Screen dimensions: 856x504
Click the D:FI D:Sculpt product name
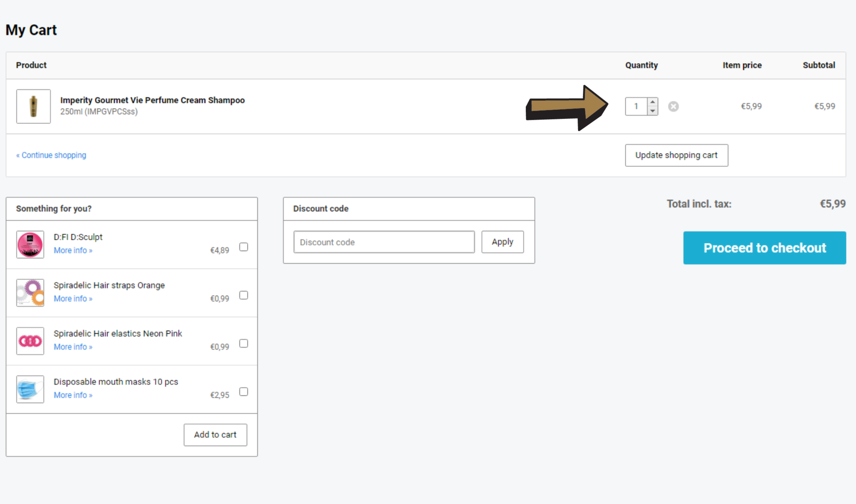78,237
